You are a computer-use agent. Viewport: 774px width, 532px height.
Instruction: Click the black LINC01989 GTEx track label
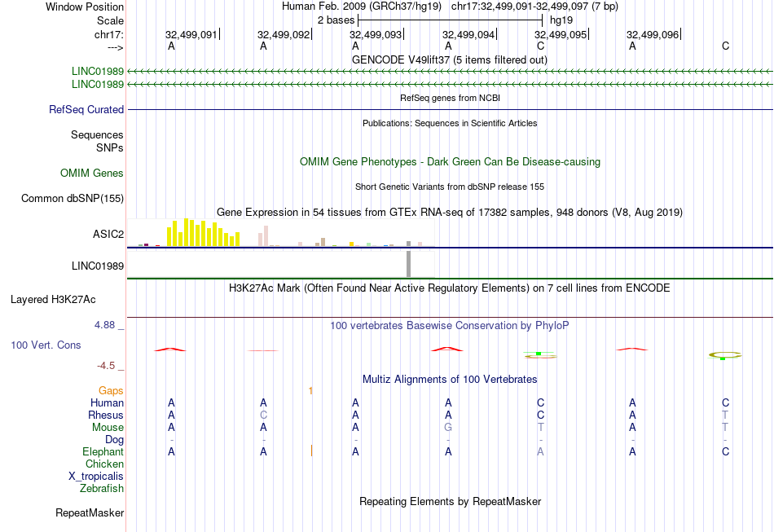97,266
